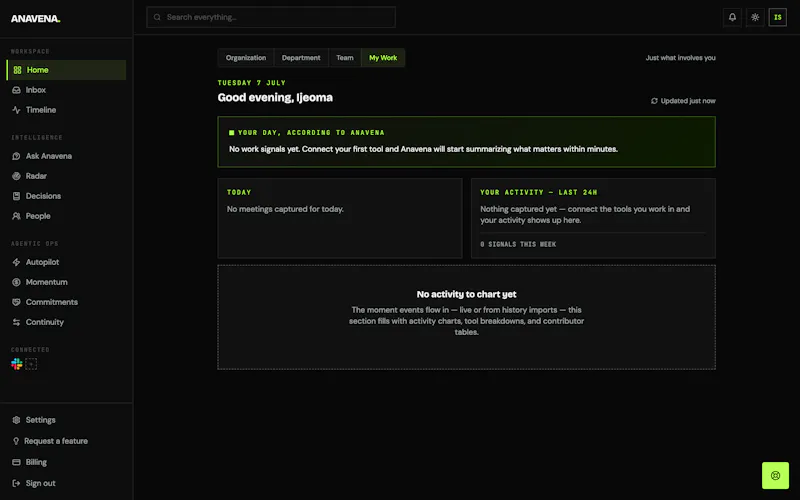Switch to the Organization tab

point(246,58)
